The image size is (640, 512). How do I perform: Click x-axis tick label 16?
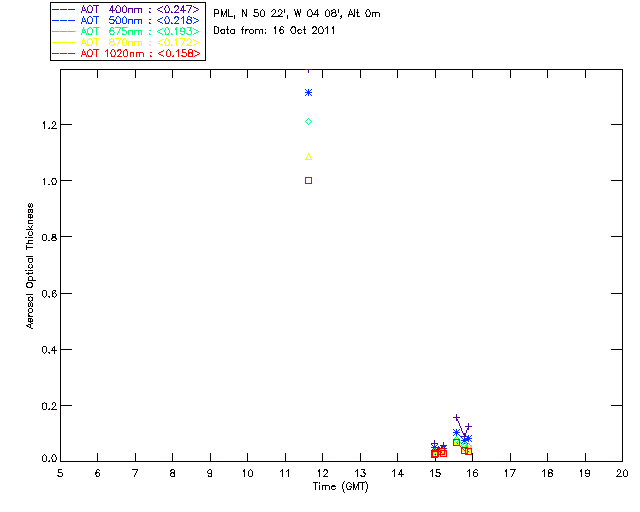[472, 474]
